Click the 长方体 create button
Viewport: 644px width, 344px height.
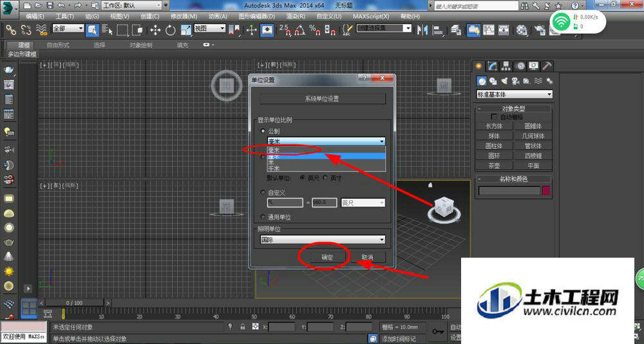click(494, 126)
